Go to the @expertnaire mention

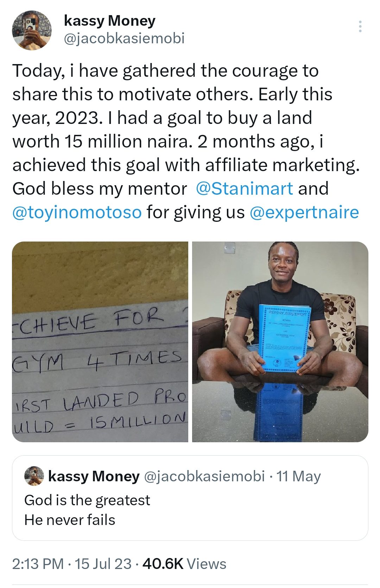(x=304, y=212)
